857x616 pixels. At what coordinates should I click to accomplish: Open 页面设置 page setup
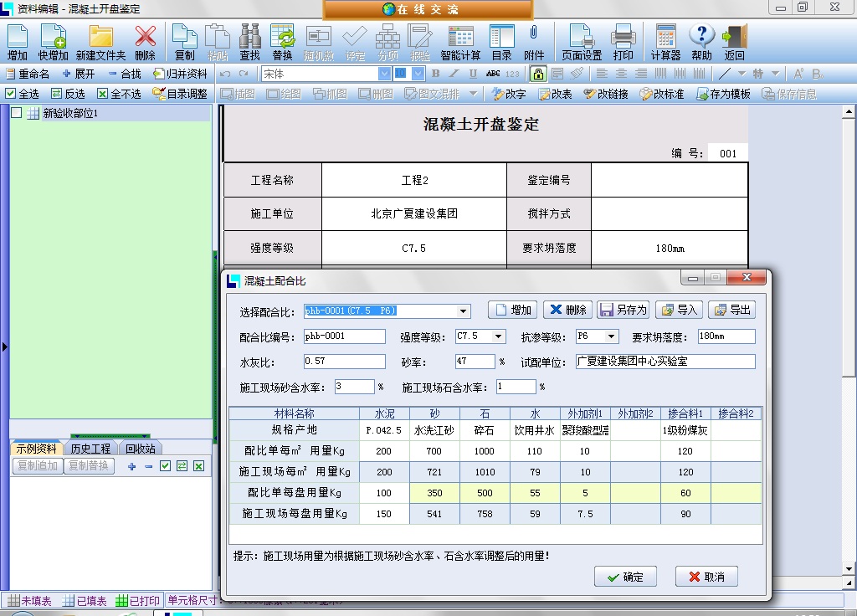click(x=582, y=43)
